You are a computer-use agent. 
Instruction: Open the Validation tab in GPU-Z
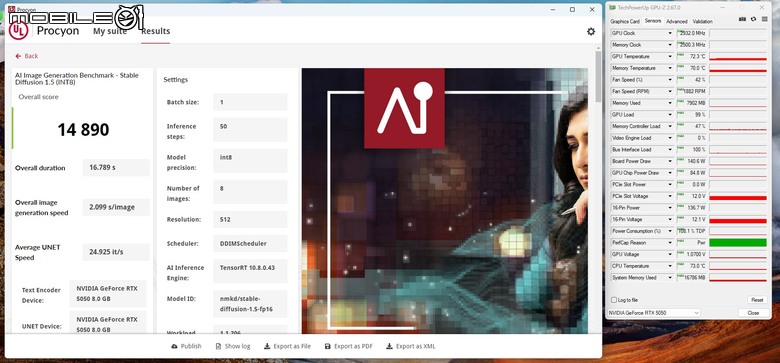(702, 21)
